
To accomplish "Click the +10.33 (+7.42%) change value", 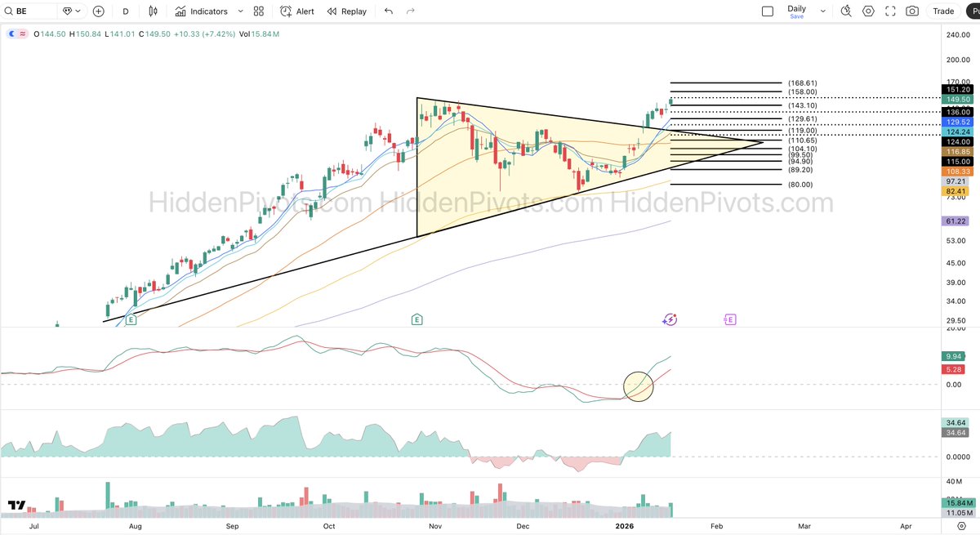I will 204,34.
